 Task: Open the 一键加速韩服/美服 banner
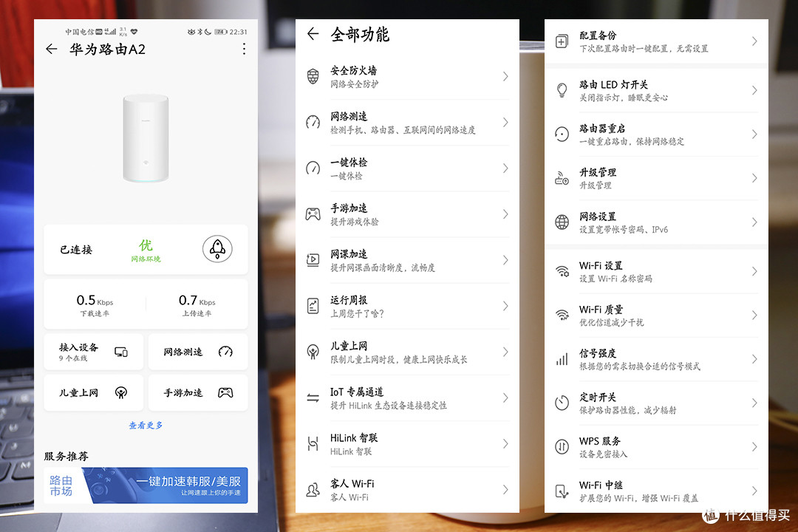146,485
